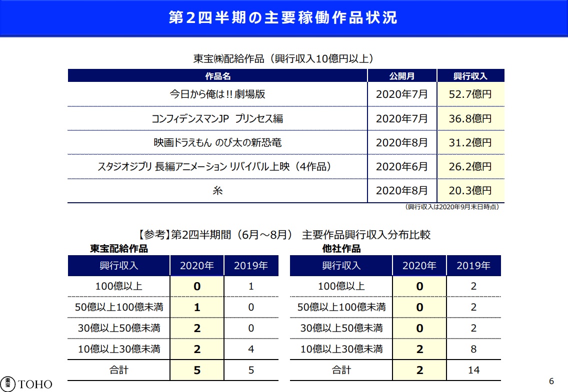Click the release month for 糸

[401, 191]
